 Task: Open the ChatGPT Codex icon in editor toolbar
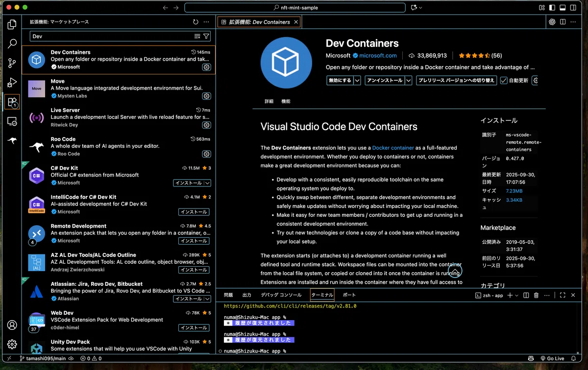point(552,22)
